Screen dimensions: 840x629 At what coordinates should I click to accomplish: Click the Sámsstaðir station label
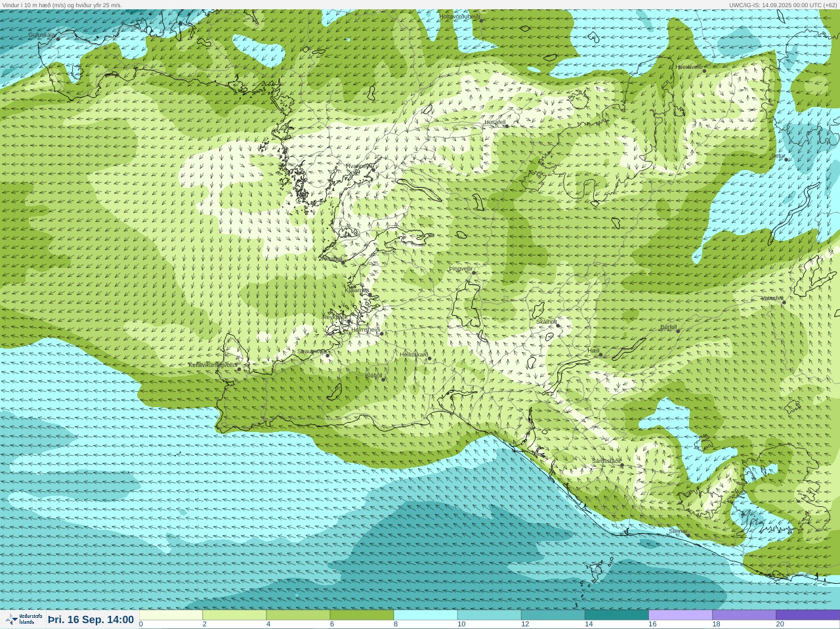(606, 461)
